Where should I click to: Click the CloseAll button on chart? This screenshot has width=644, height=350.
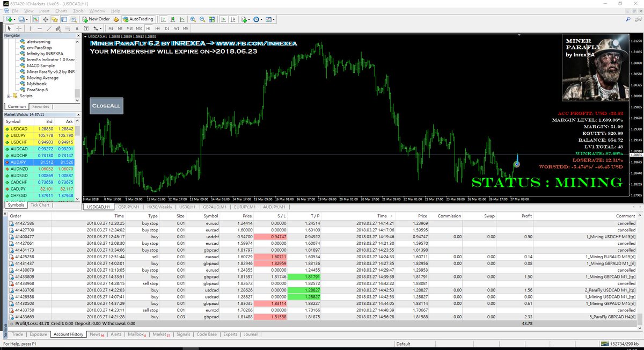[106, 106]
